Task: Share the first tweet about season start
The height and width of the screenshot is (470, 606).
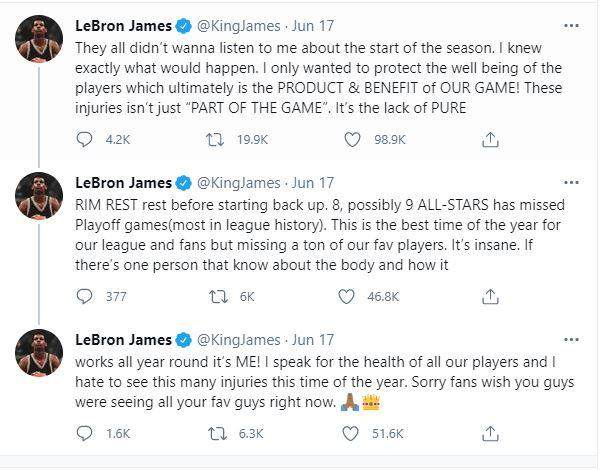Action: pos(488,139)
